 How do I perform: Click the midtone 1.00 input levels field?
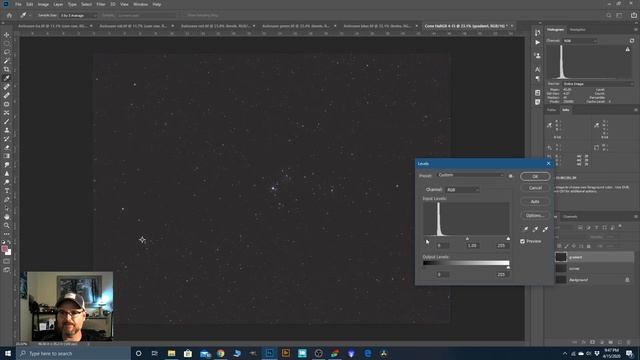point(473,246)
